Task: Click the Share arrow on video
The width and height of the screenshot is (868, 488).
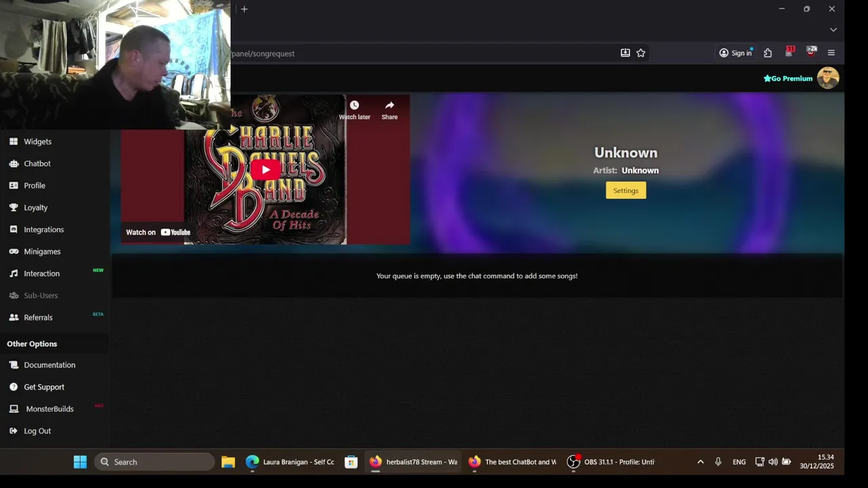Action: (x=389, y=110)
